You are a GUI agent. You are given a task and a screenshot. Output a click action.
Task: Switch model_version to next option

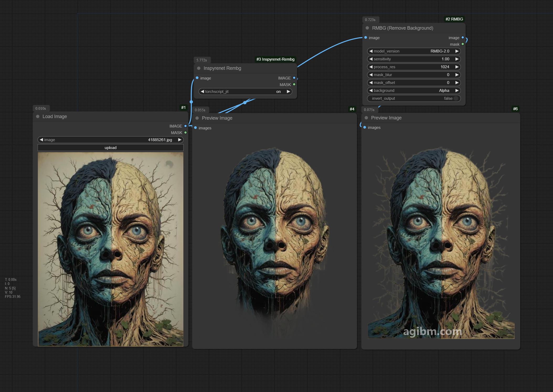[457, 51]
